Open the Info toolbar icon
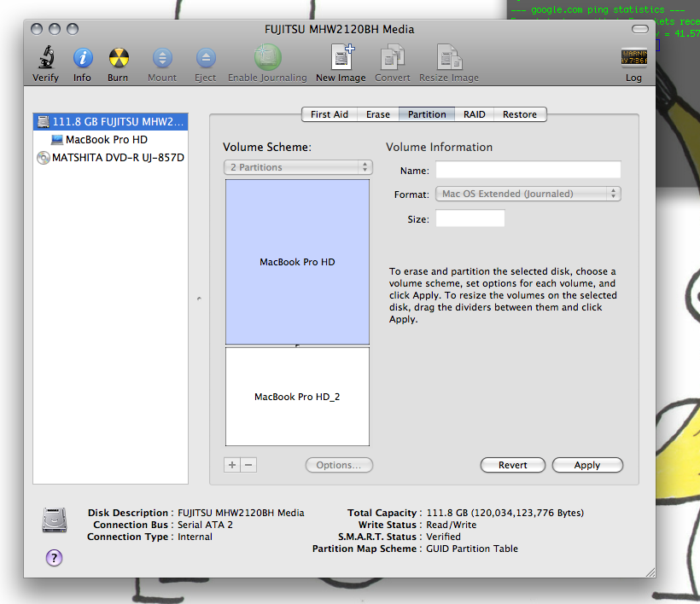Image resolution: width=700 pixels, height=604 pixels. pyautogui.click(x=83, y=57)
